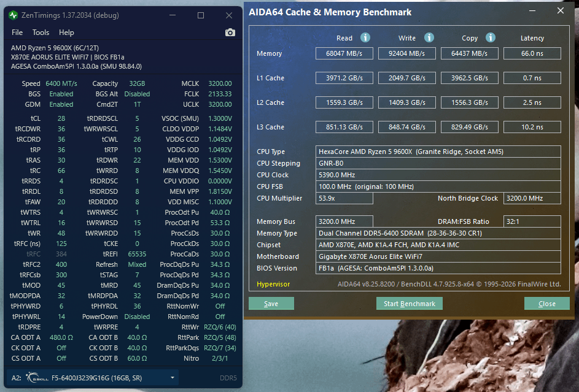Click the camera screenshot icon in ZenTimings

pyautogui.click(x=230, y=33)
